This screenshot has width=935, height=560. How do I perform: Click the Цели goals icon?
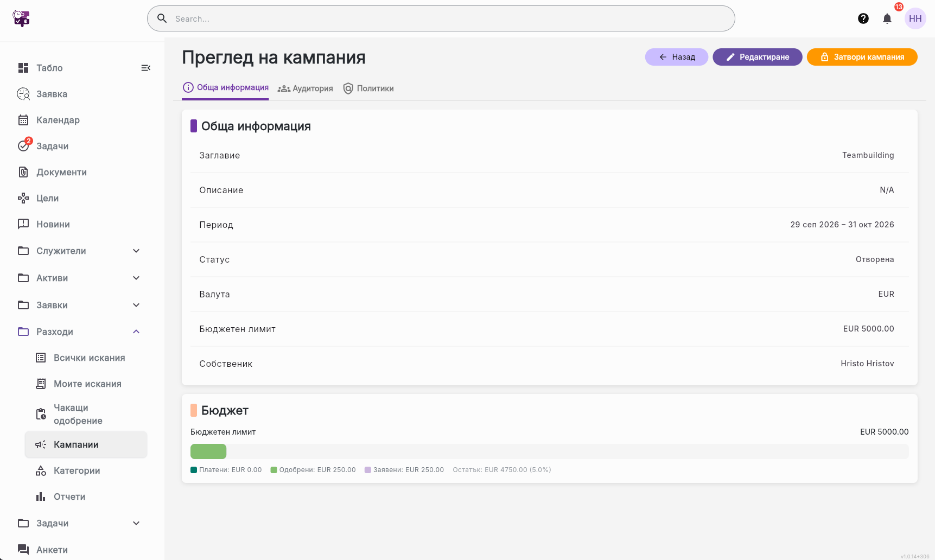(x=23, y=198)
